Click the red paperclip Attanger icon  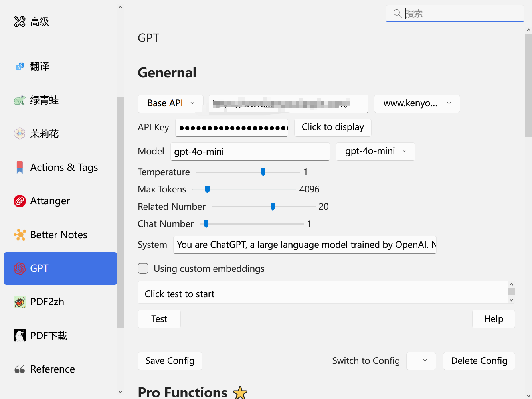point(20,201)
